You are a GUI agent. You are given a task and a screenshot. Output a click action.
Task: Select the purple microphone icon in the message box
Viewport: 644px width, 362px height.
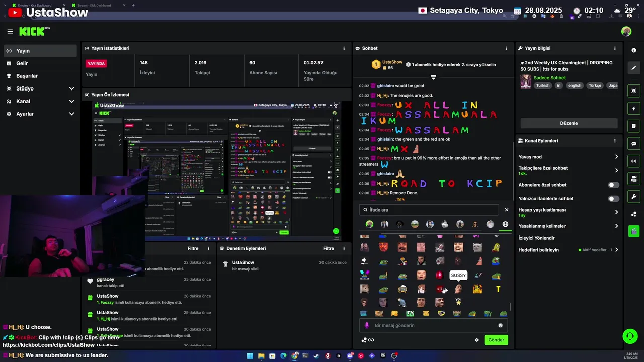[367, 325]
